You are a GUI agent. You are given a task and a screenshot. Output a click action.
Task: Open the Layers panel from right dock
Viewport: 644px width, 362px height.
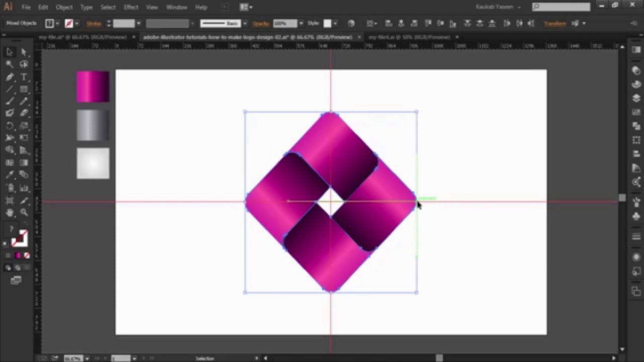click(636, 99)
